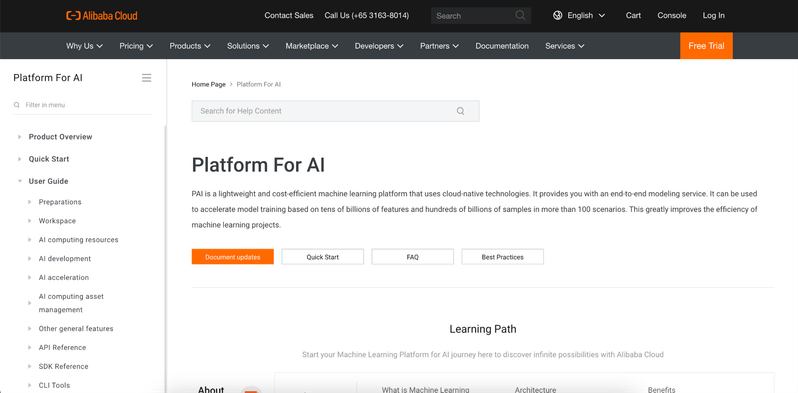Click the Call Us phone number link

[x=366, y=15]
